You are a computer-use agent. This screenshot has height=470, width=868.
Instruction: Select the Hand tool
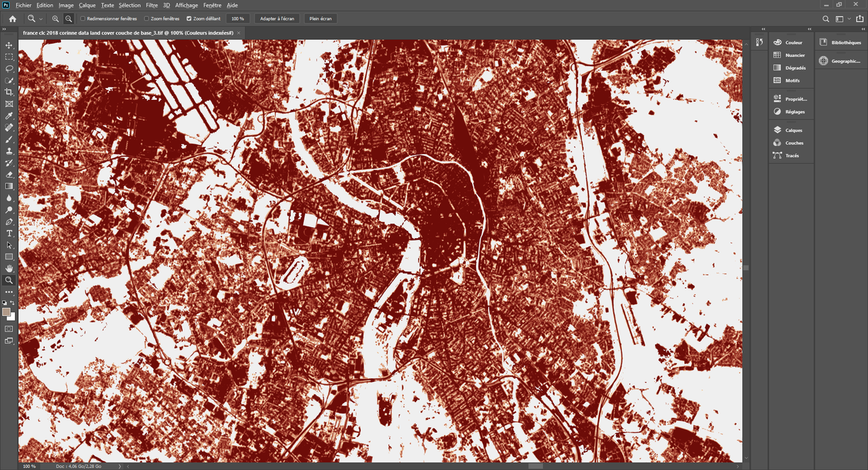pyautogui.click(x=9, y=269)
